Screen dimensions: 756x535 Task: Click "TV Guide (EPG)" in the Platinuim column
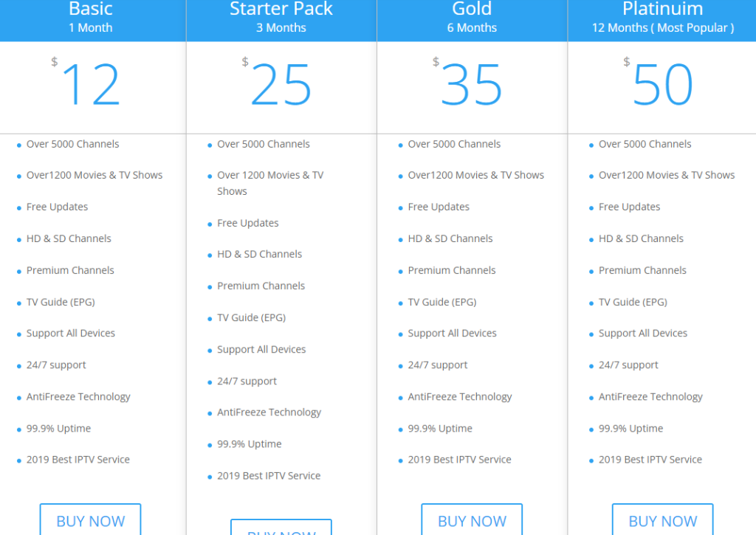633,302
